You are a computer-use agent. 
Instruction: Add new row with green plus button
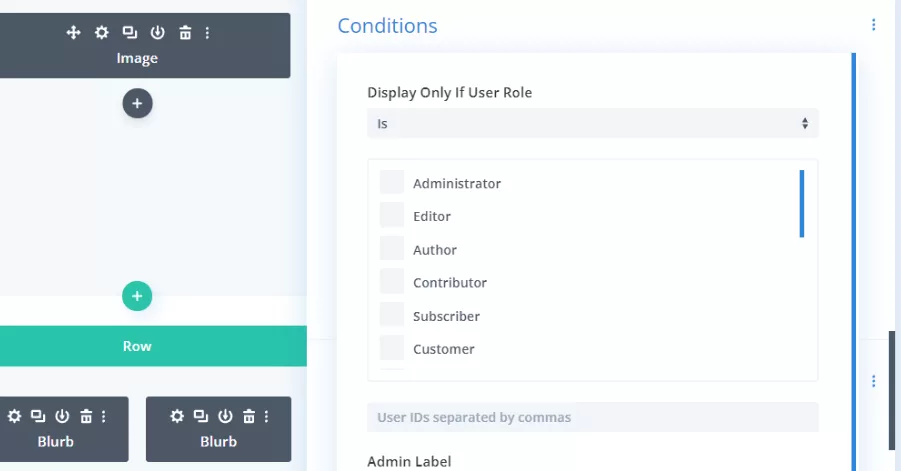[137, 296]
